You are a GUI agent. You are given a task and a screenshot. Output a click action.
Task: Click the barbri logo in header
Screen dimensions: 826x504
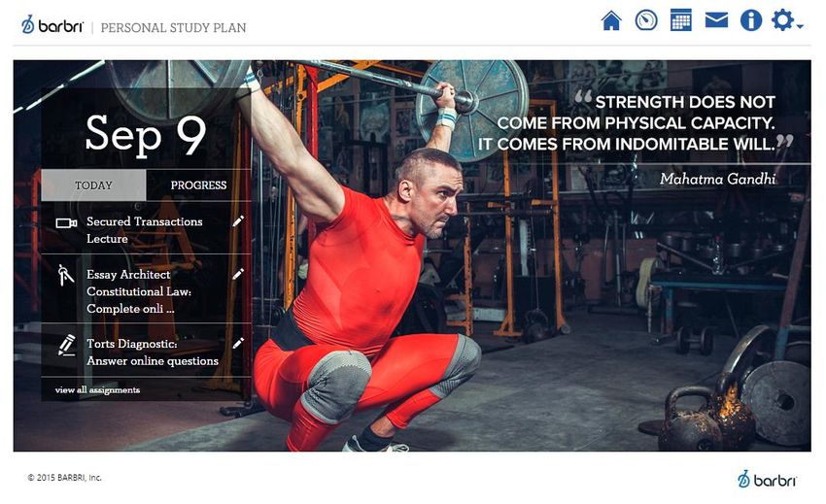pyautogui.click(x=52, y=24)
